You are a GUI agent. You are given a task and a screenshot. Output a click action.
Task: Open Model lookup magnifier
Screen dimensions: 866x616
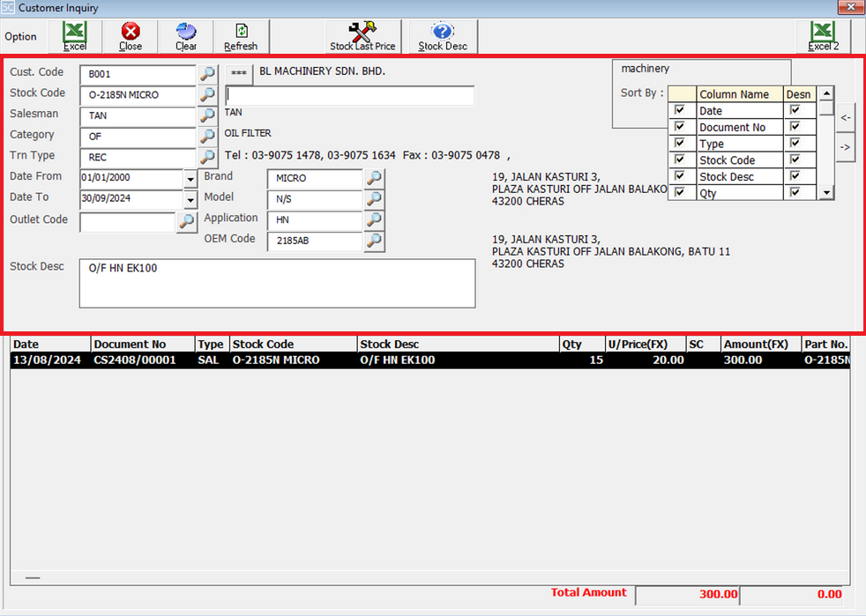point(375,198)
